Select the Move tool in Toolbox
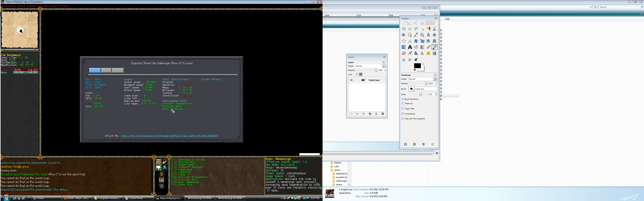Image resolution: width=644 pixels, height=201 pixels. pyautogui.click(x=435, y=35)
